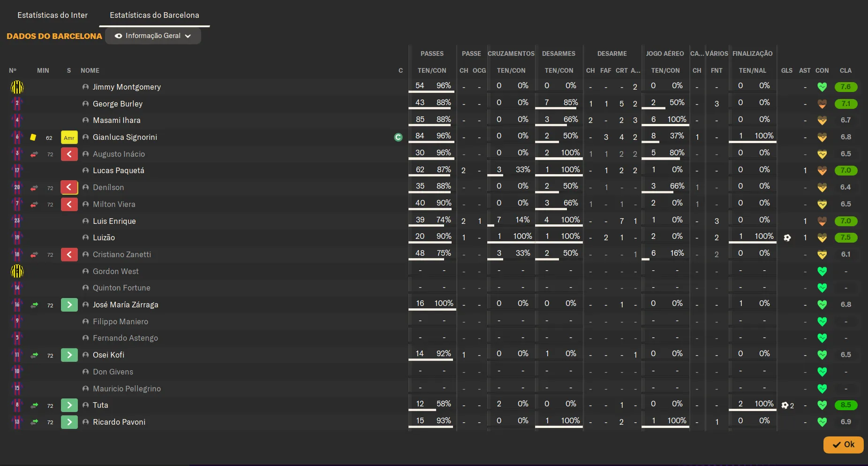Viewport: 868px width, 466px height.
Task: Select the Don Givens row name
Action: click(x=113, y=372)
